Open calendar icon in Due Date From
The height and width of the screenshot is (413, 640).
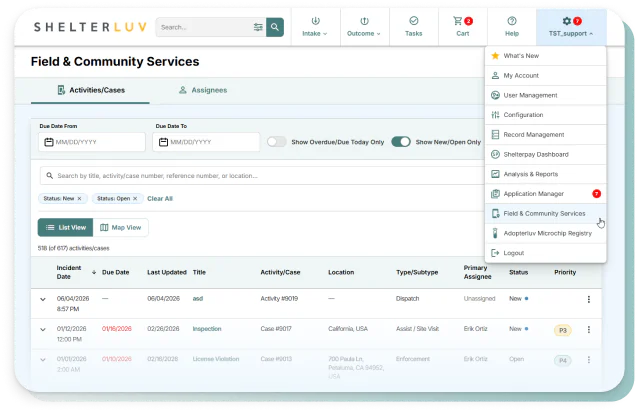pos(49,142)
